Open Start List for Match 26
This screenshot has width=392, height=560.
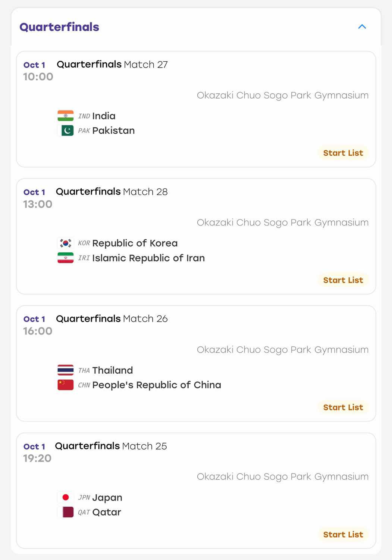(343, 407)
